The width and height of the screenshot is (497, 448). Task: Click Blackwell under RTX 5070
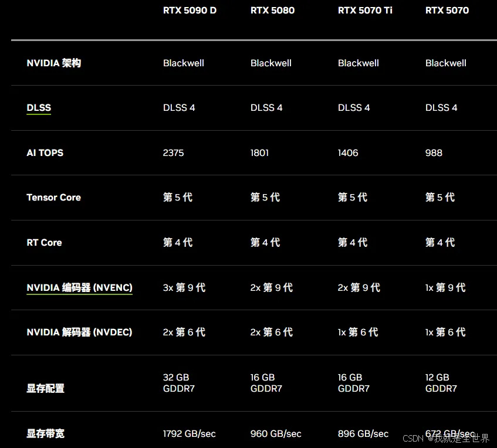pos(446,63)
